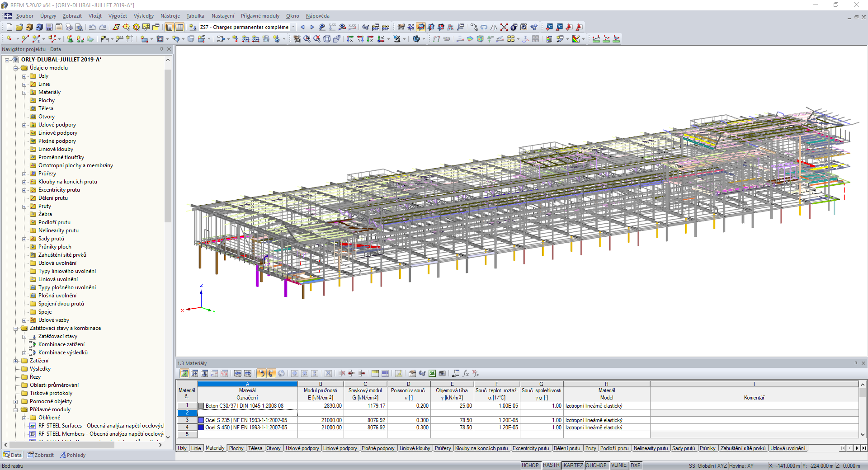Screen dimensions: 868x470
Task: Open the Výpočet menu
Action: pyautogui.click(x=118, y=16)
